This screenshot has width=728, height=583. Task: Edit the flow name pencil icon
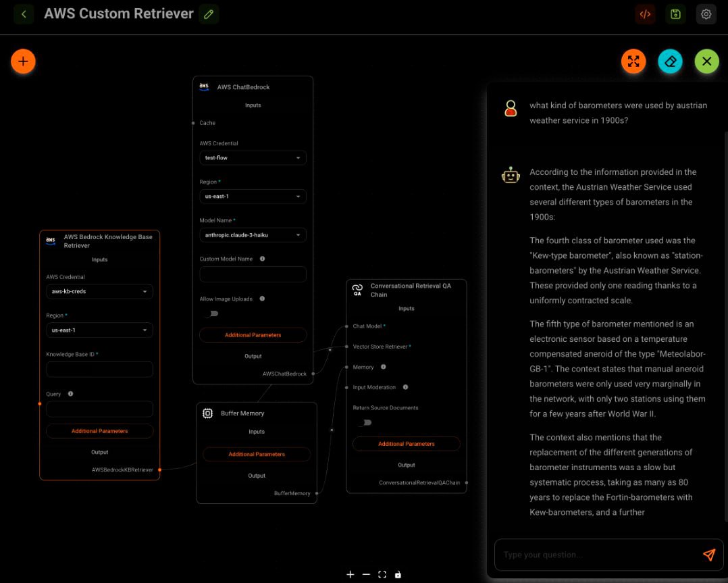(x=209, y=14)
